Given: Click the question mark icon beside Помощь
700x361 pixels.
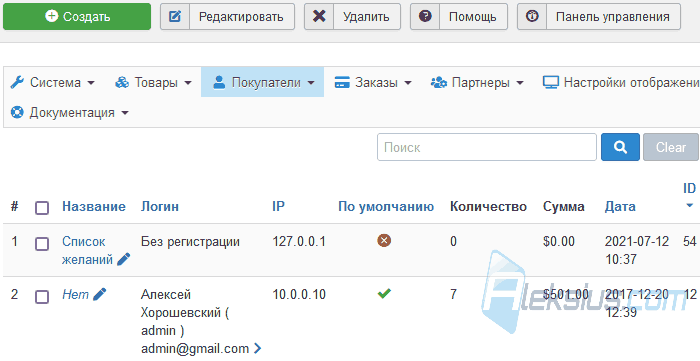Looking at the screenshot, I should click(425, 17).
